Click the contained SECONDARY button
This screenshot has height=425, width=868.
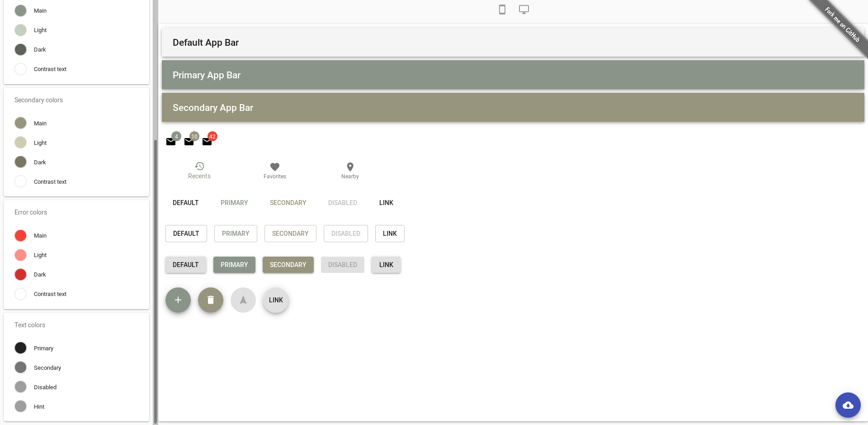point(288,265)
